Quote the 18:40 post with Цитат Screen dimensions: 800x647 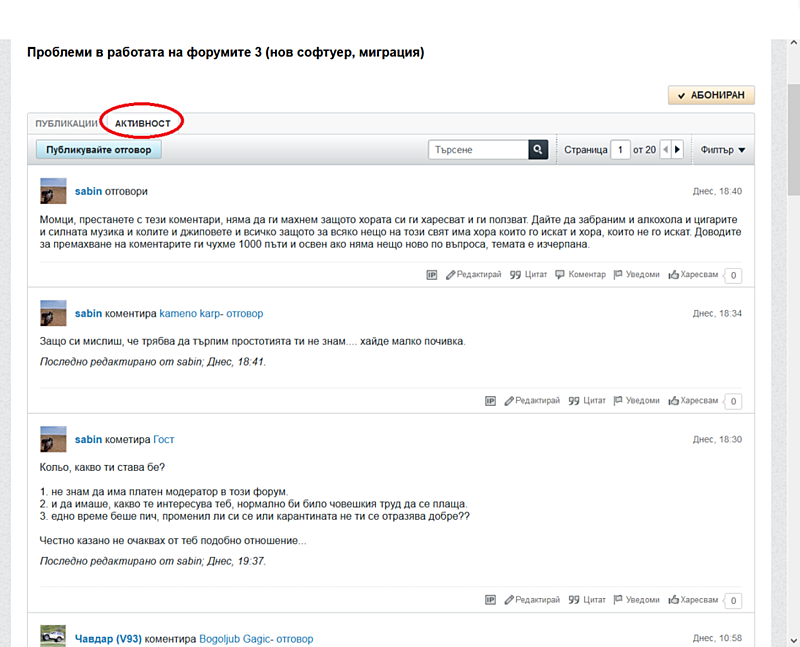[x=529, y=275]
